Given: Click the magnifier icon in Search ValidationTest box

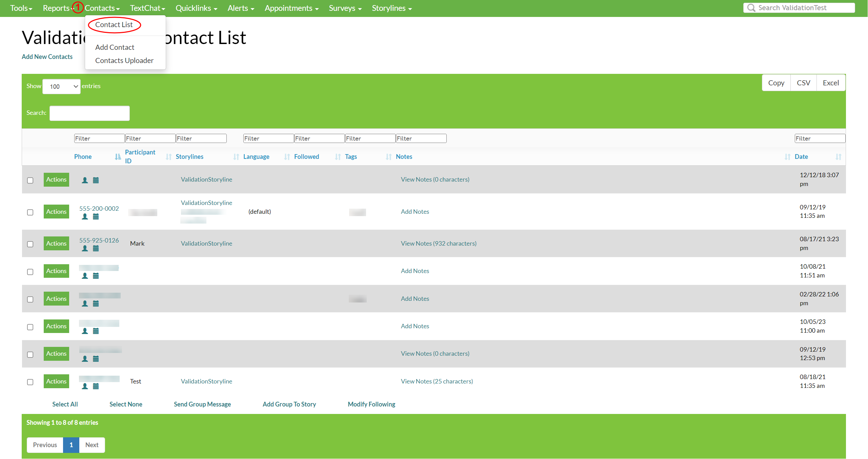Looking at the screenshot, I should click(751, 8).
